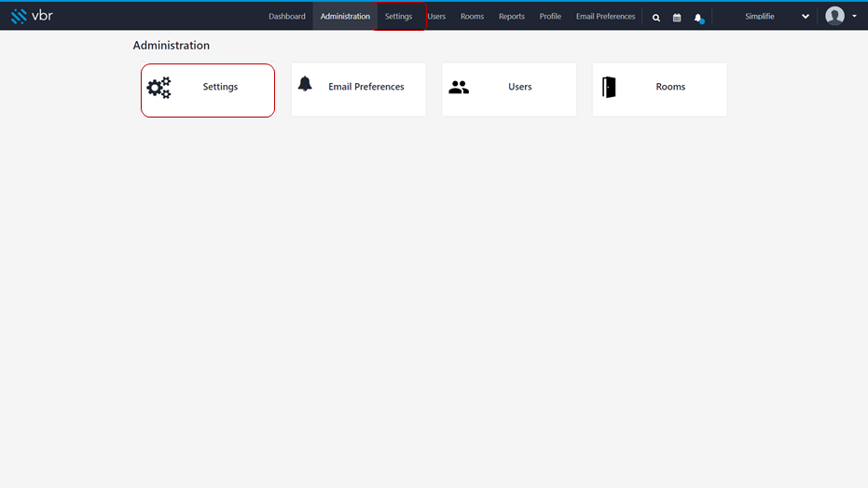Image resolution: width=868 pixels, height=488 pixels.
Task: Click the Administration page heading
Action: pyautogui.click(x=171, y=46)
